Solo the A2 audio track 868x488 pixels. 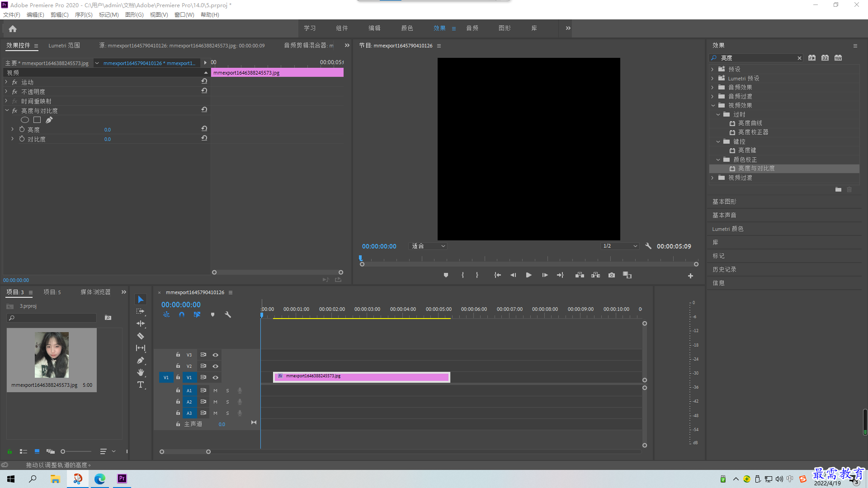[x=227, y=402]
